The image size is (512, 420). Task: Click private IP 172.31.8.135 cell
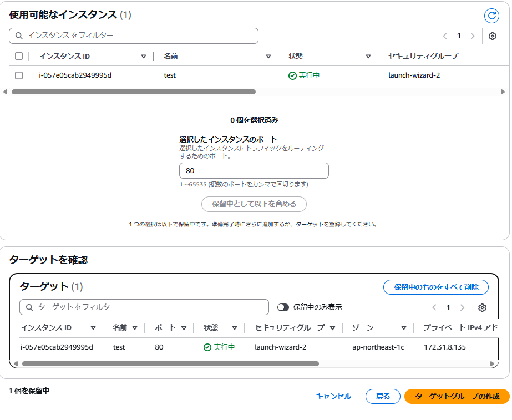tap(445, 347)
